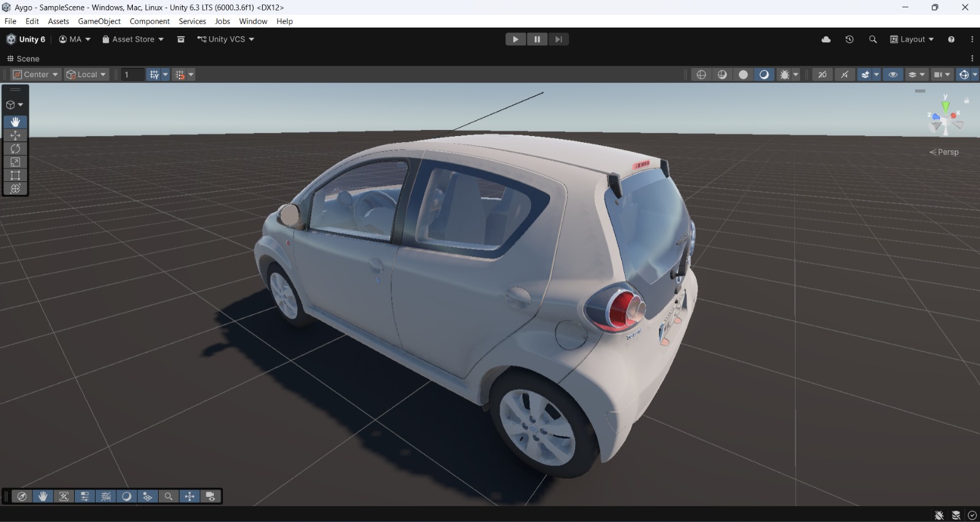This screenshot has height=522, width=980.
Task: Open the GameObject menu
Action: pyautogui.click(x=99, y=21)
